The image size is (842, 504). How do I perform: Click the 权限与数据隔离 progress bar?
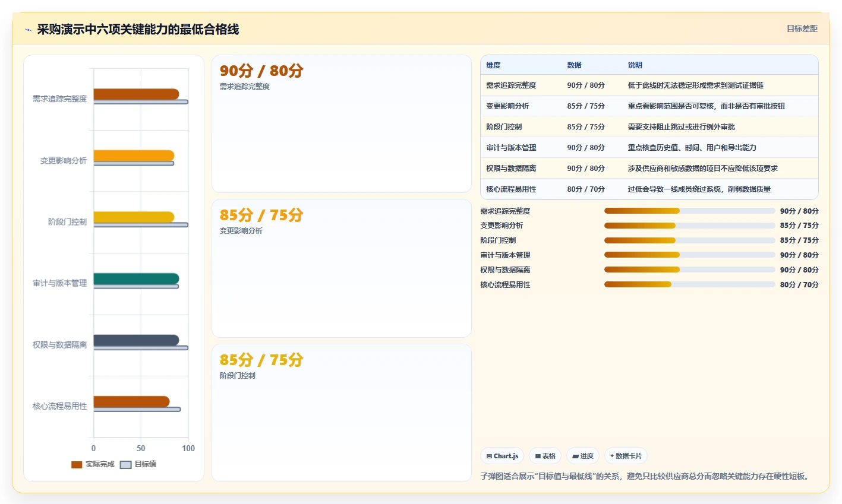pos(690,270)
